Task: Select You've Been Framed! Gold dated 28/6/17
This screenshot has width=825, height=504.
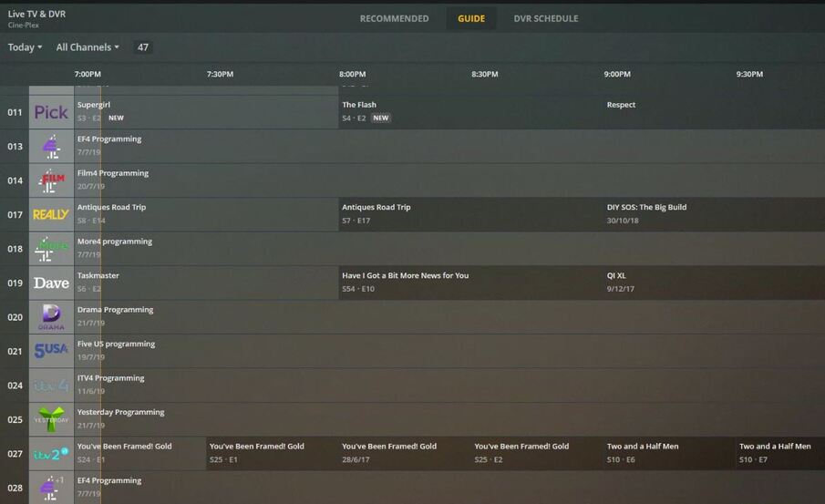Action: pos(405,454)
